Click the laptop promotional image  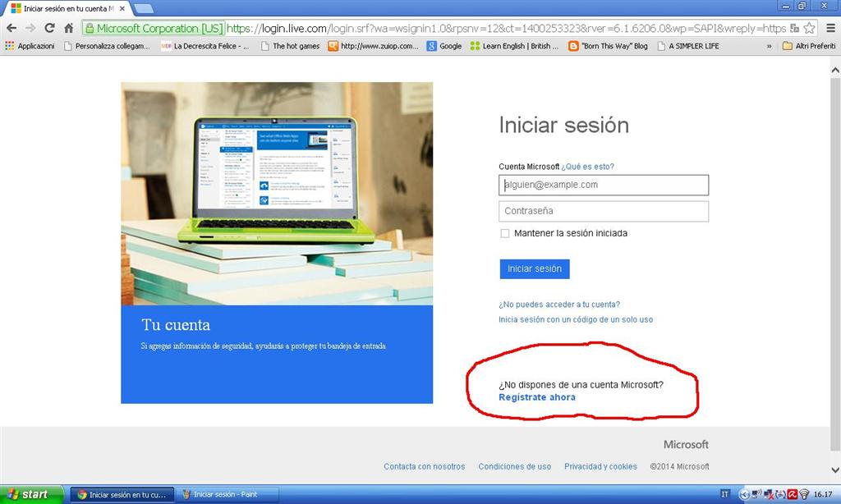click(x=277, y=194)
